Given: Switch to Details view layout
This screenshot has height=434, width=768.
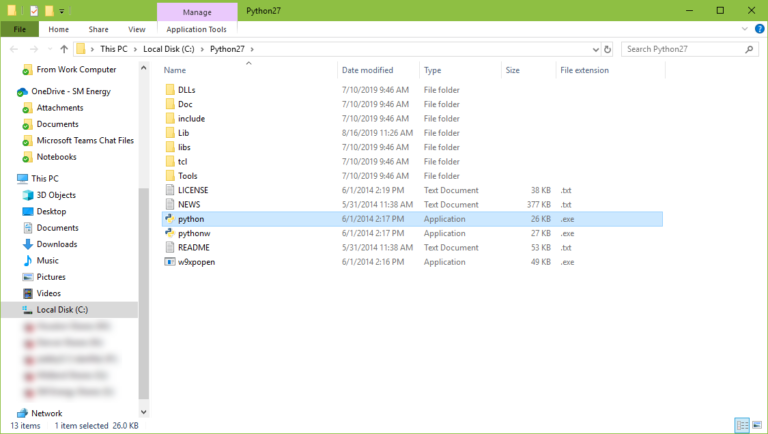Looking at the screenshot, I should (741, 425).
